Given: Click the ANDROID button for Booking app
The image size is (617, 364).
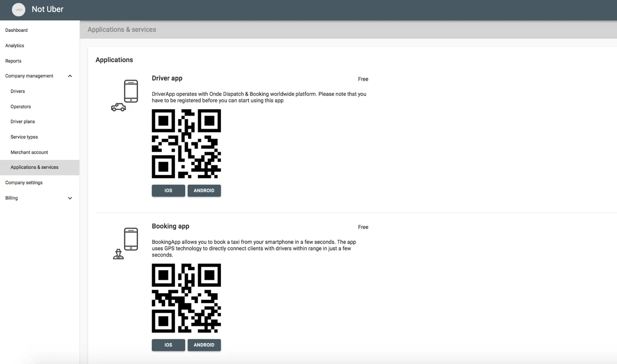Looking at the screenshot, I should point(204,345).
